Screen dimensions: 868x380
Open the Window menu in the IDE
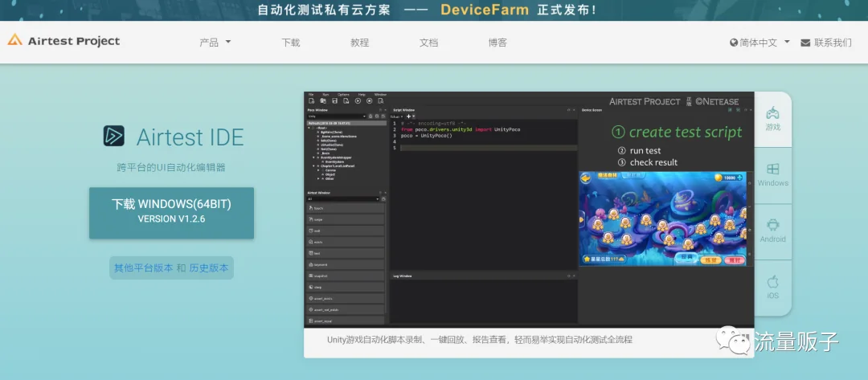point(380,95)
